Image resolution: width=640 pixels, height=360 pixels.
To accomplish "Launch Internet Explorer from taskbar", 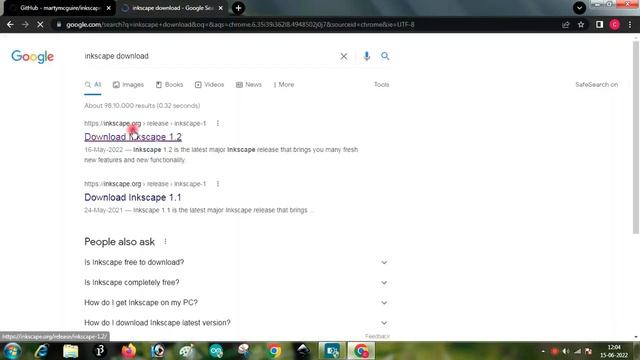I will point(42,351).
